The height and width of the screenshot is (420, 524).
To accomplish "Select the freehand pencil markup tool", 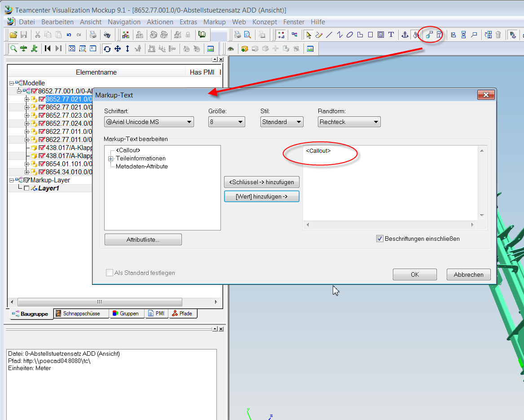I will tap(319, 35).
